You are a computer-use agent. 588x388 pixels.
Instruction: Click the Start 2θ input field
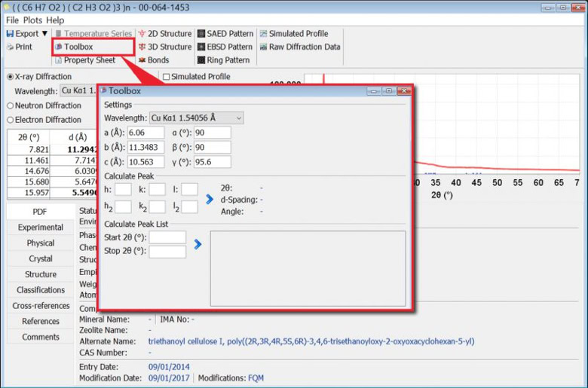pos(167,237)
